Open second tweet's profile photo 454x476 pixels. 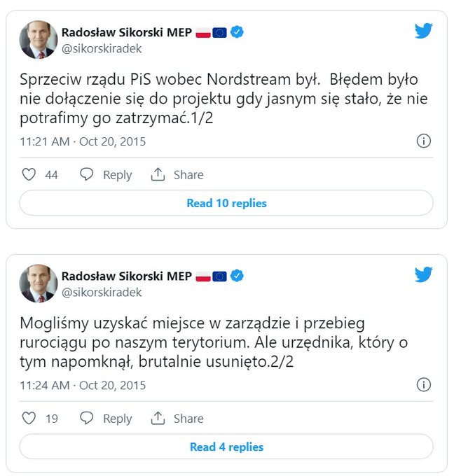coord(38,283)
